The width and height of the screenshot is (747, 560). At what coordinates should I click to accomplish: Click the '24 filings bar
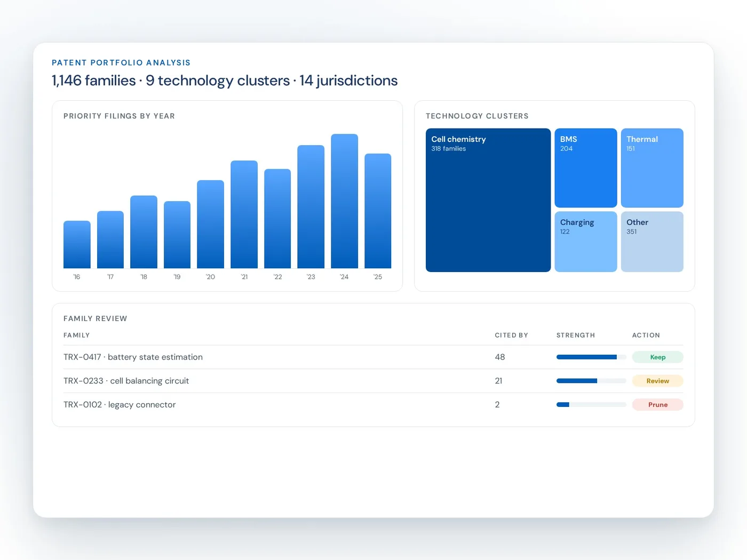[344, 201]
